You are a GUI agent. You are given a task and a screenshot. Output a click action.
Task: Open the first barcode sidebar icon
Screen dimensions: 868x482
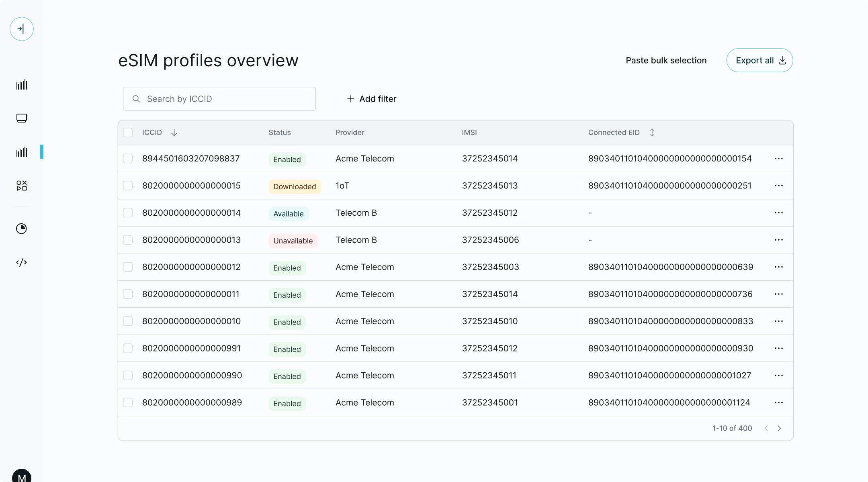pyautogui.click(x=22, y=85)
